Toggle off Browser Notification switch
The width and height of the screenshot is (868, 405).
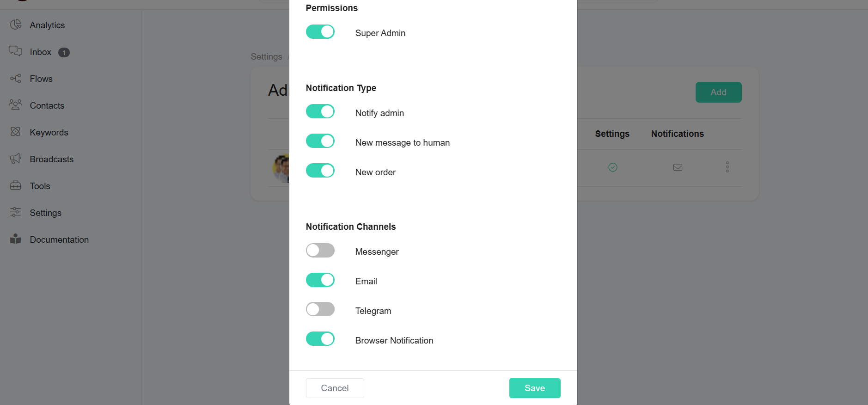(320, 339)
